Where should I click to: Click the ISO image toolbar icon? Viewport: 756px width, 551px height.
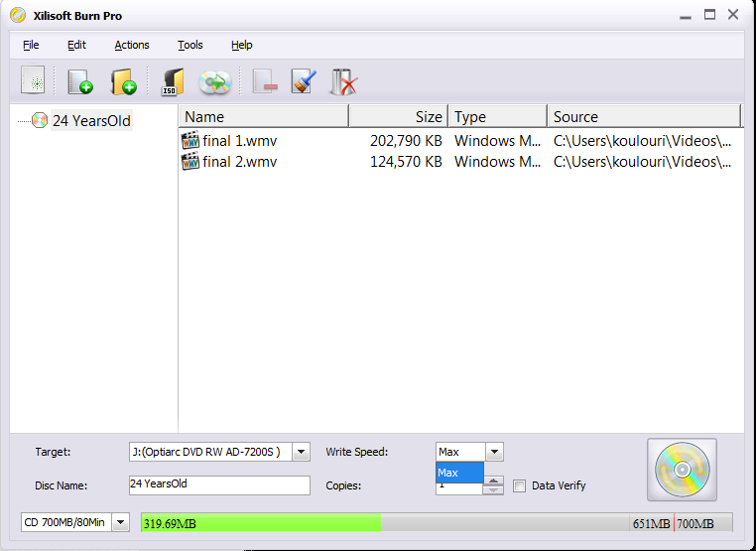[172, 81]
